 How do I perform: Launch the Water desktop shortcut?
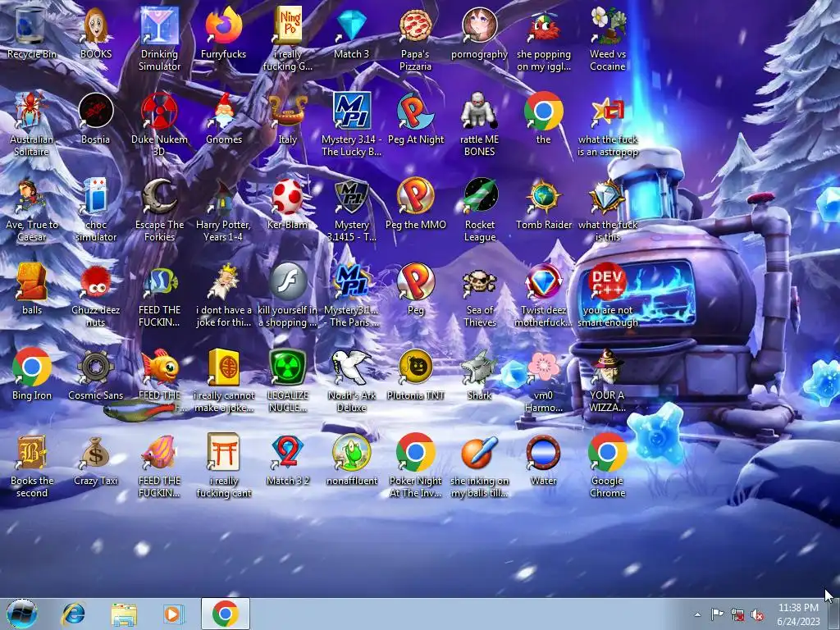click(543, 459)
